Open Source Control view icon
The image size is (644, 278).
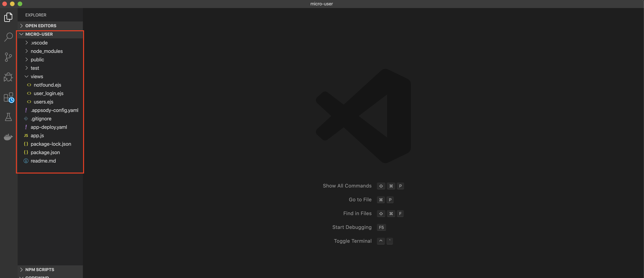point(8,57)
